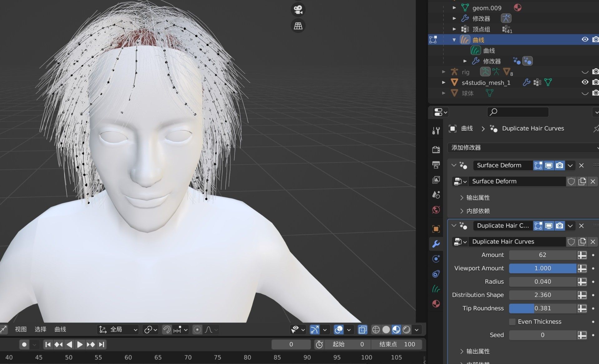This screenshot has width=599, height=364.
Task: Toggle Duplicate Hair C... render display
Action: click(560, 226)
